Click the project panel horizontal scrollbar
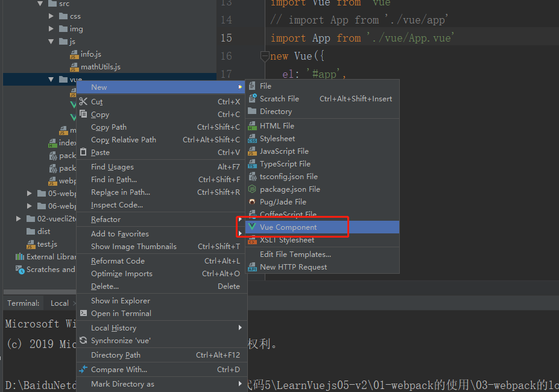 pyautogui.click(x=39, y=291)
